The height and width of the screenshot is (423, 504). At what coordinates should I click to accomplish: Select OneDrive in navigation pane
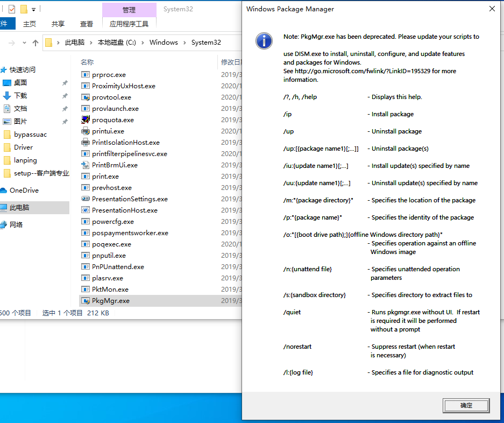(24, 191)
